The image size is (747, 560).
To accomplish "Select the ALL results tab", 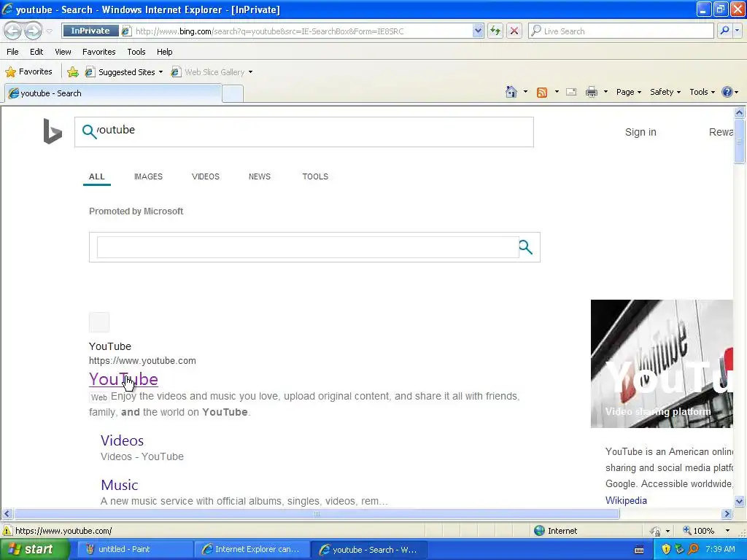I will (x=97, y=176).
